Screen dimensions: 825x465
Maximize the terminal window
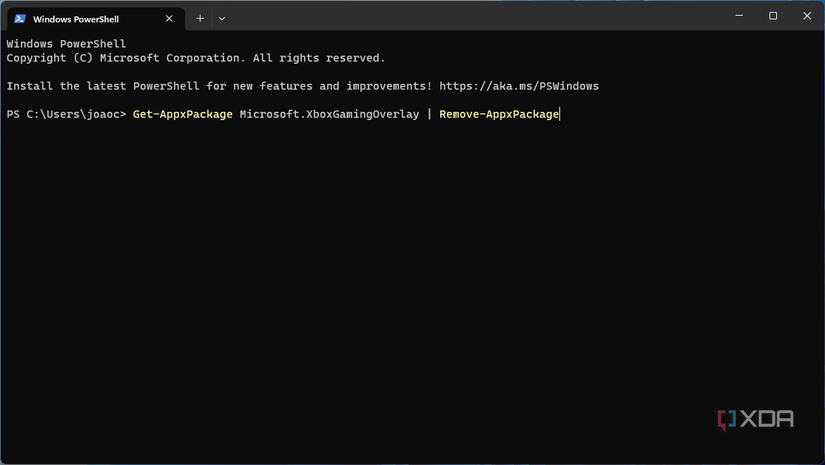pyautogui.click(x=773, y=16)
